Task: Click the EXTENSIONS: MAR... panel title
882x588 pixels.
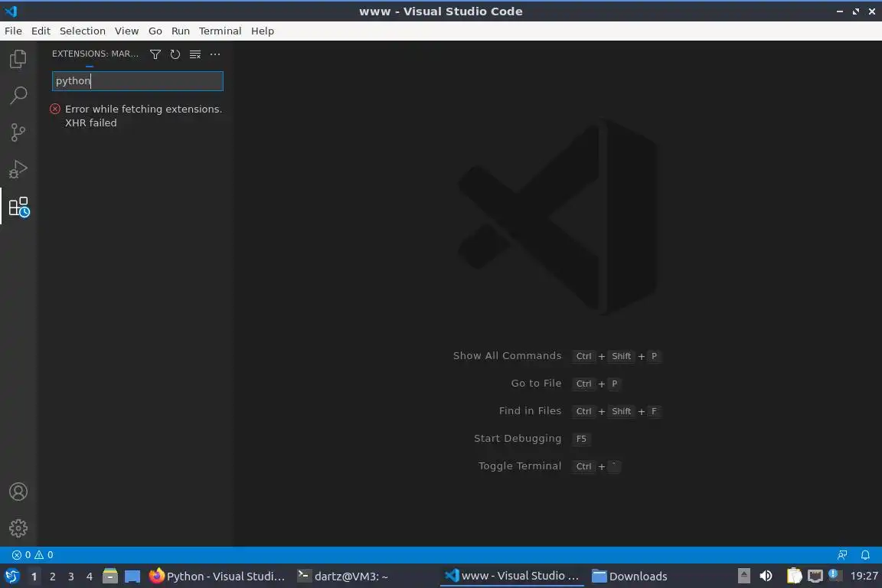Action: [x=95, y=54]
